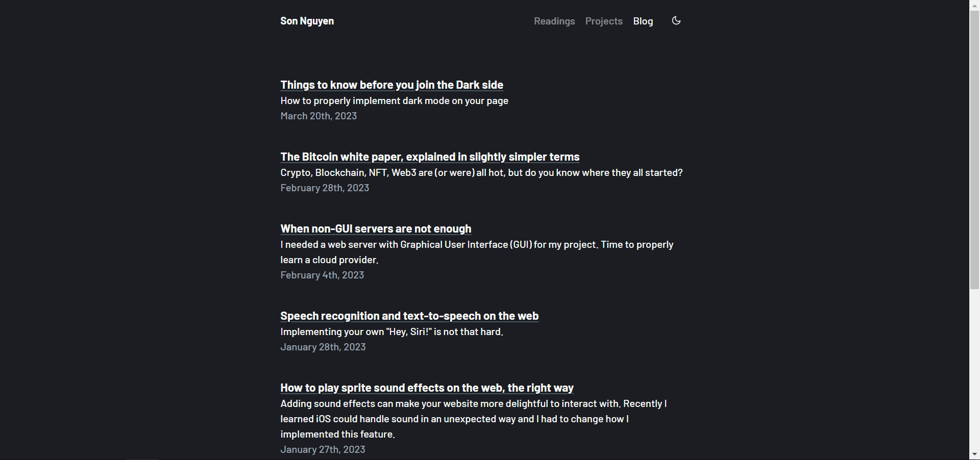
Task: Open the sprite sound effects article
Action: point(427,388)
